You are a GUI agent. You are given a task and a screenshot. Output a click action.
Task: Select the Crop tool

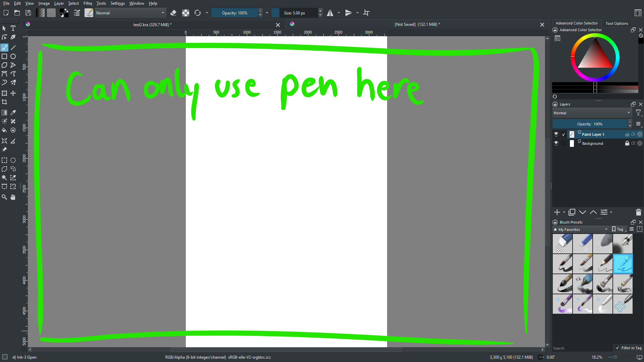point(4,102)
